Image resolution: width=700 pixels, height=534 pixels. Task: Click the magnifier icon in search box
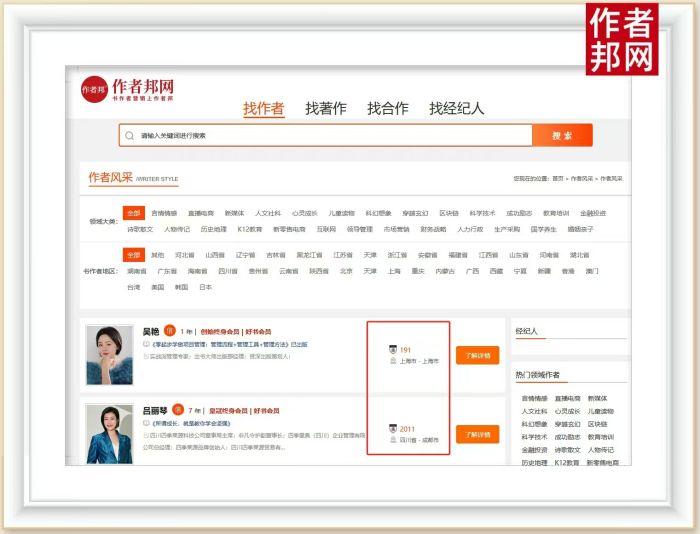pos(129,135)
